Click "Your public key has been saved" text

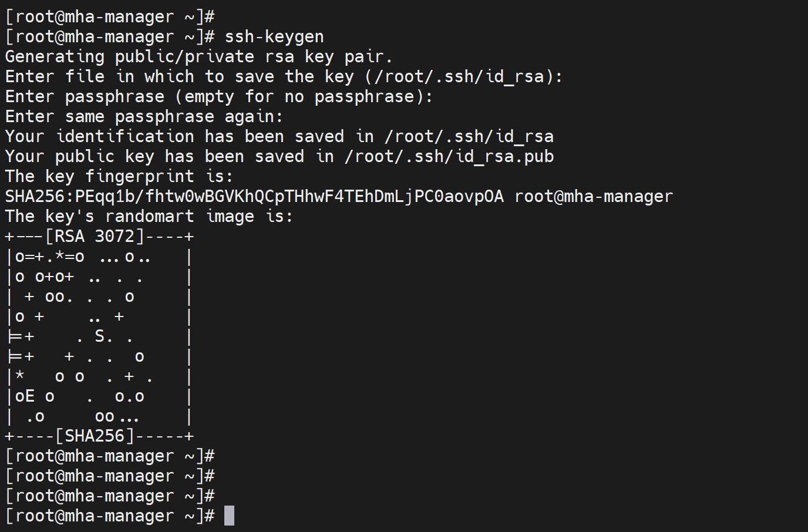(154, 156)
